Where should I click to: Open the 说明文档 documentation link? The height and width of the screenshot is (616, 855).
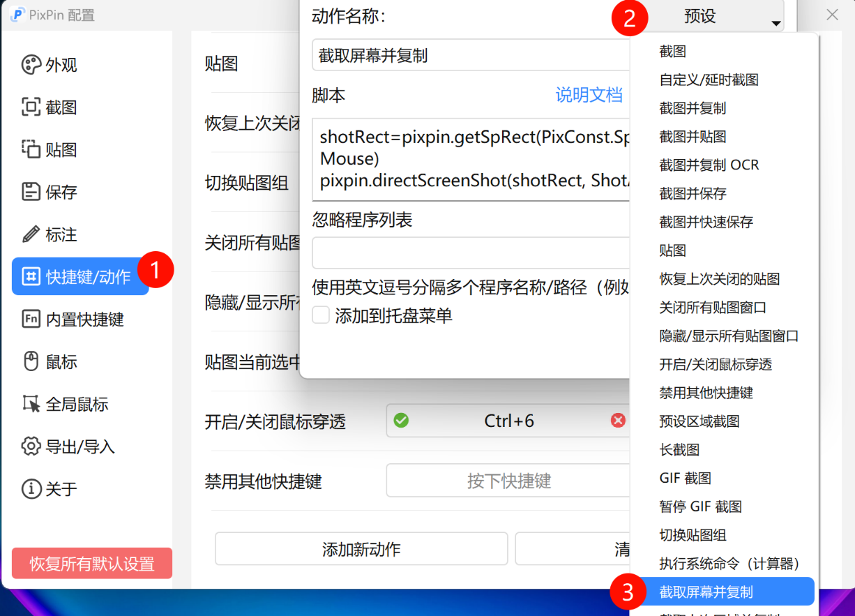coord(589,95)
